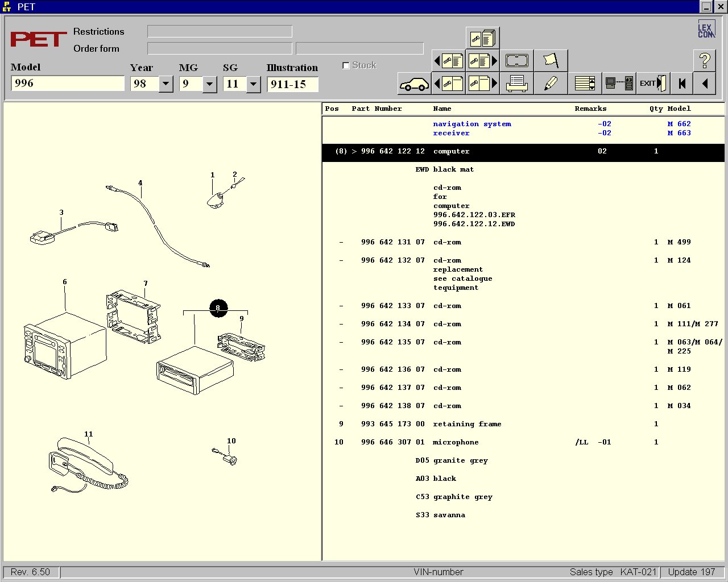Select cd-rom row 996 642 137 07

pyautogui.click(x=523, y=388)
